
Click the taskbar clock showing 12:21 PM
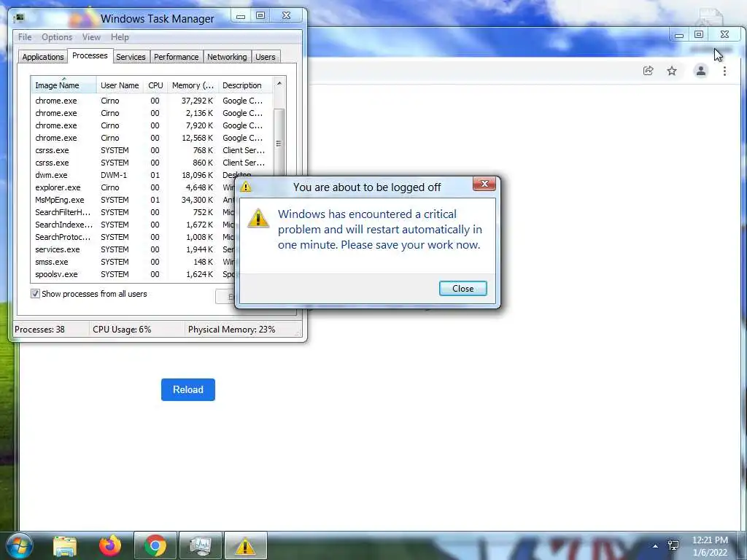coord(710,546)
